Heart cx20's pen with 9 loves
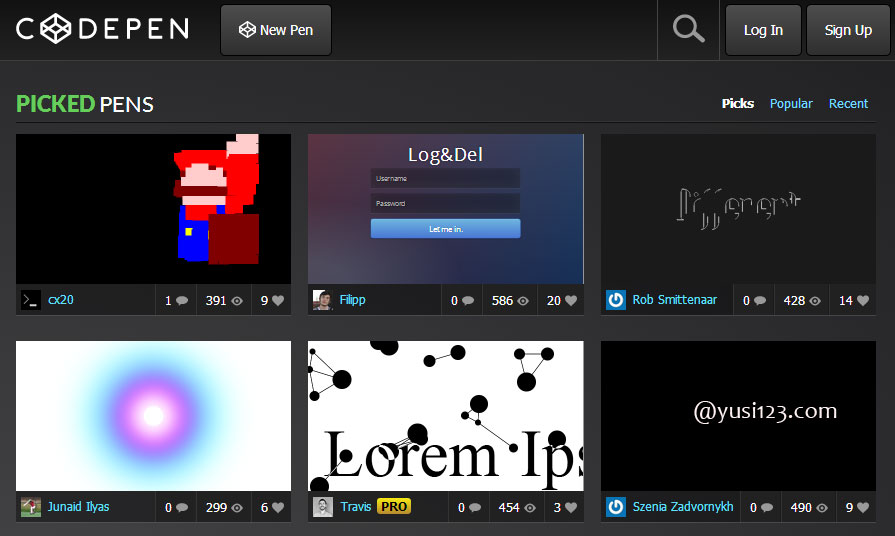 point(278,300)
